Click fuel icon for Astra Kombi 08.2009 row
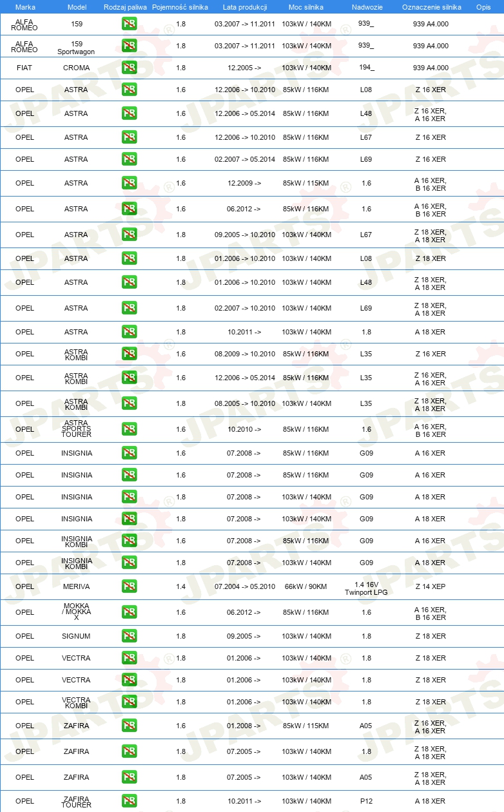Viewport: 504px width, 812px height. pos(130,354)
